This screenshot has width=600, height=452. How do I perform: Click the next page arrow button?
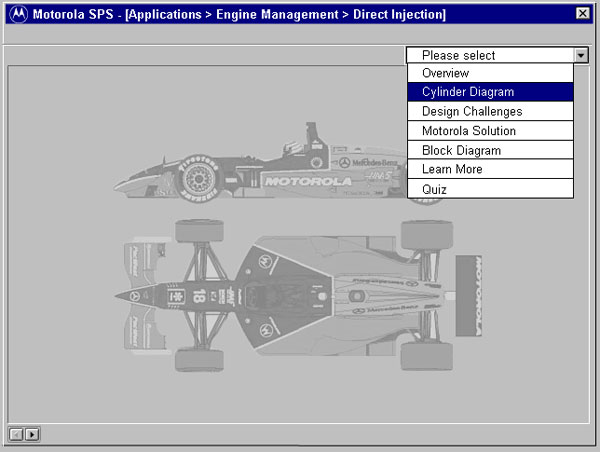(x=32, y=434)
